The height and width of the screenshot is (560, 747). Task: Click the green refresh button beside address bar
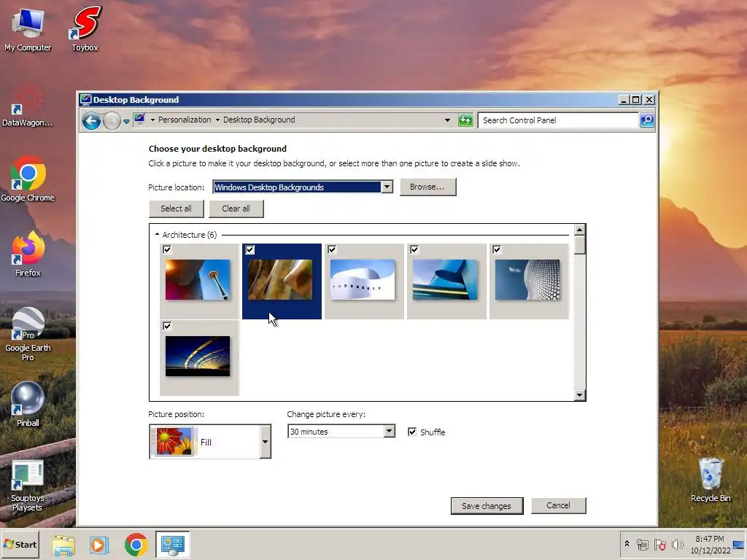tap(465, 120)
